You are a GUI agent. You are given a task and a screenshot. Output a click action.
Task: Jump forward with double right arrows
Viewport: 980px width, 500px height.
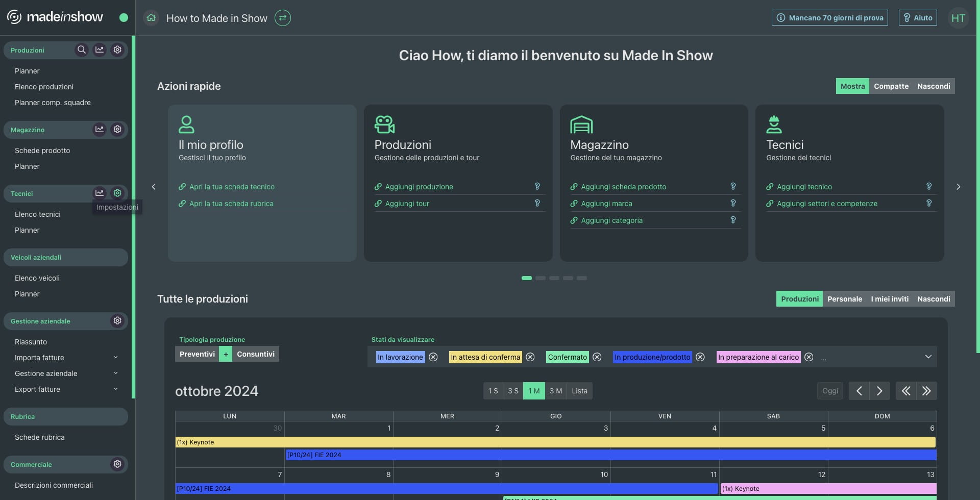tap(926, 391)
